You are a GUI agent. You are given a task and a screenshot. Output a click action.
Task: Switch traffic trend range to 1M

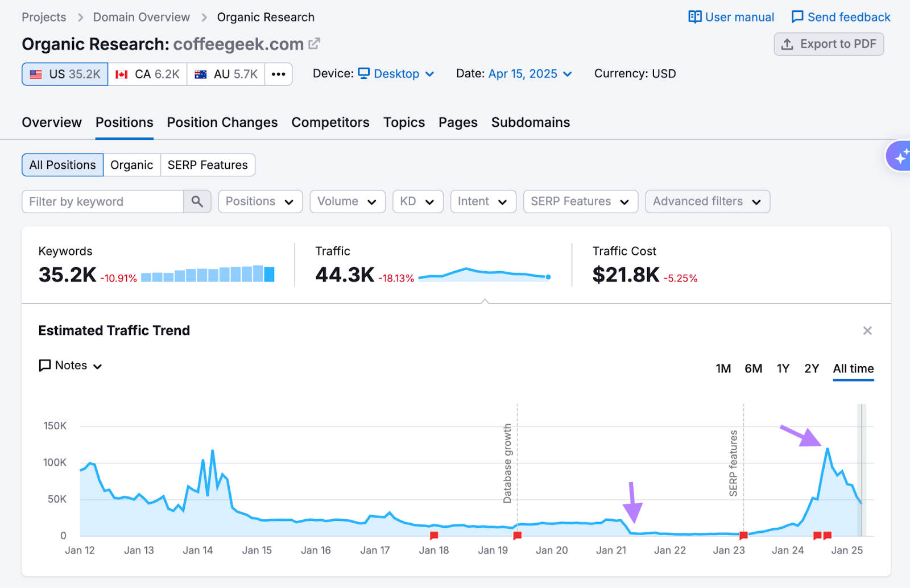click(723, 368)
